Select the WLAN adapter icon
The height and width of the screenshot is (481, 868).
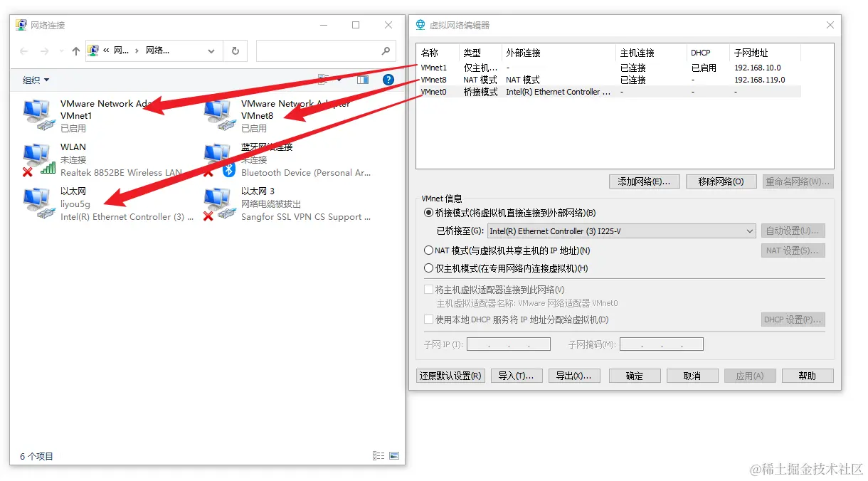[x=38, y=159]
